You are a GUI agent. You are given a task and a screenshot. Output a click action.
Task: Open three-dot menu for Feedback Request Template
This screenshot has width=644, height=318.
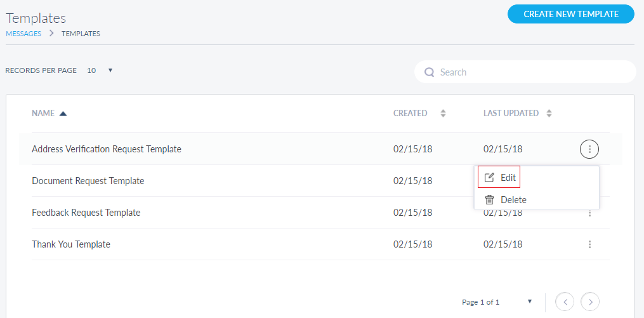589,214
